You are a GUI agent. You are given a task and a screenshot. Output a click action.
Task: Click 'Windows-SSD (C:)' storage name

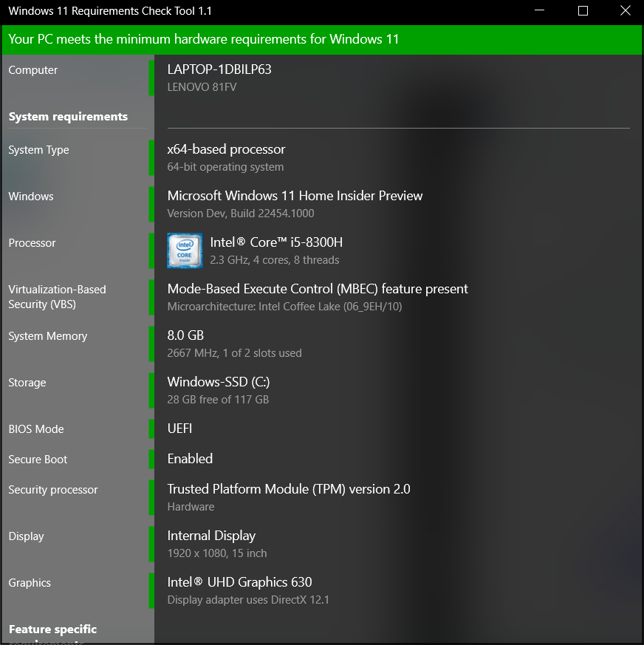[219, 382]
